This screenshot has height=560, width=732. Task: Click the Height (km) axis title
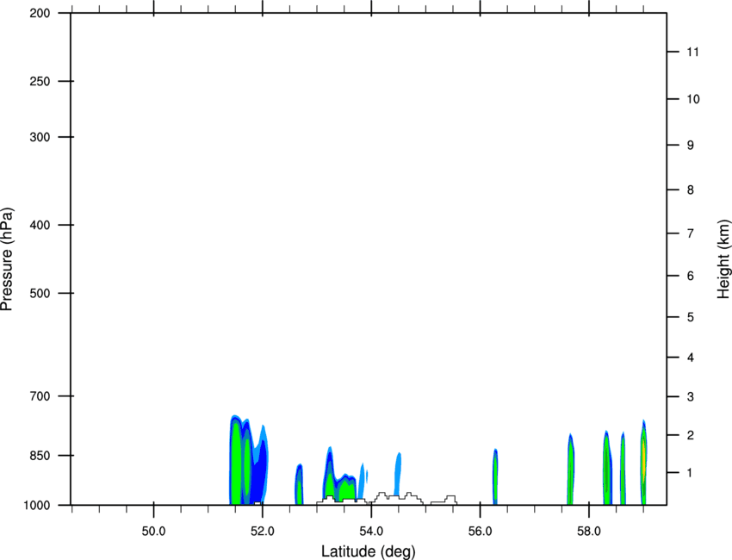723,258
